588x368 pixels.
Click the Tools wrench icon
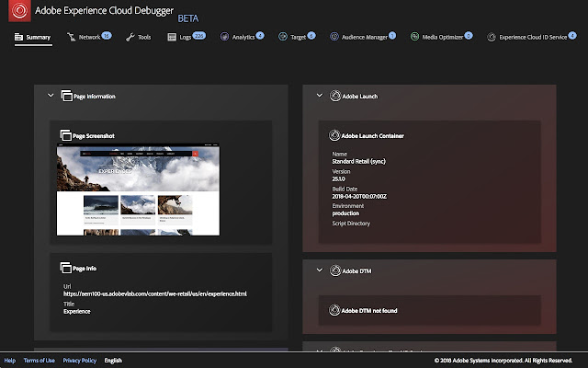click(x=130, y=37)
